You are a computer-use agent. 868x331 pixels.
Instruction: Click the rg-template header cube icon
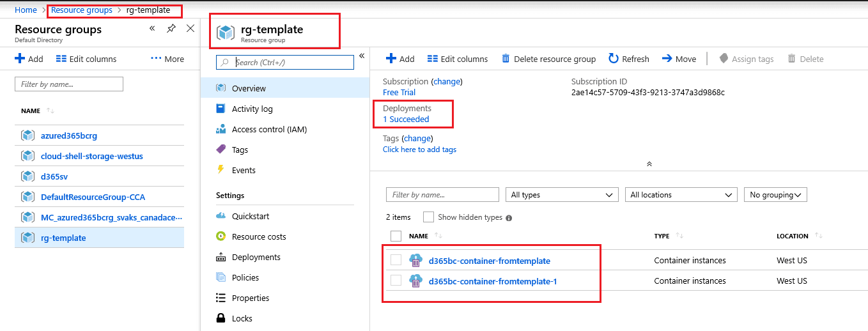click(x=226, y=33)
